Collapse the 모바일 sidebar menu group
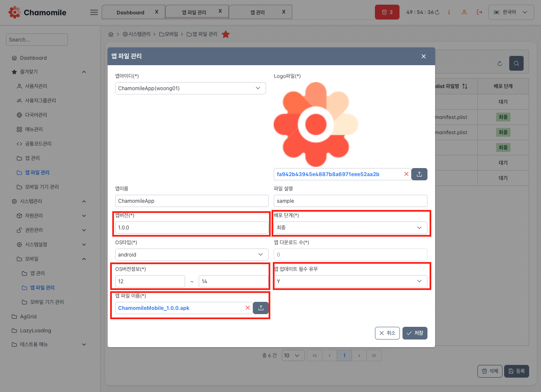The width and height of the screenshot is (541, 392). (x=84, y=259)
